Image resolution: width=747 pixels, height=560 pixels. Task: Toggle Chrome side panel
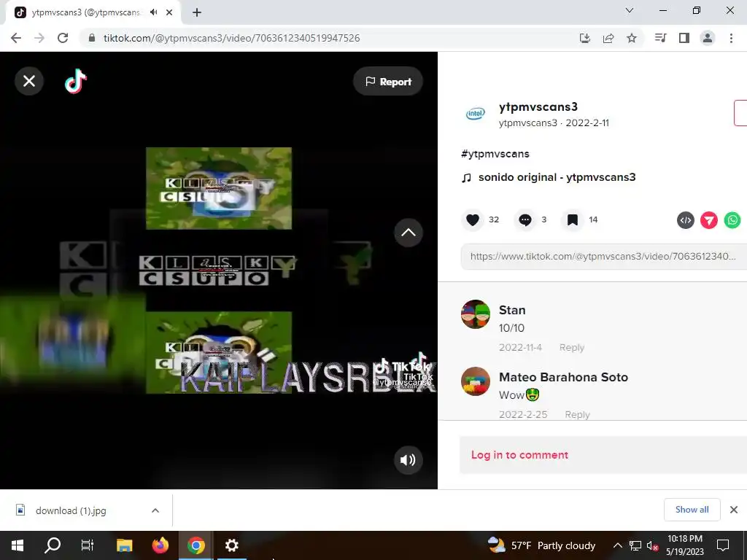point(684,38)
